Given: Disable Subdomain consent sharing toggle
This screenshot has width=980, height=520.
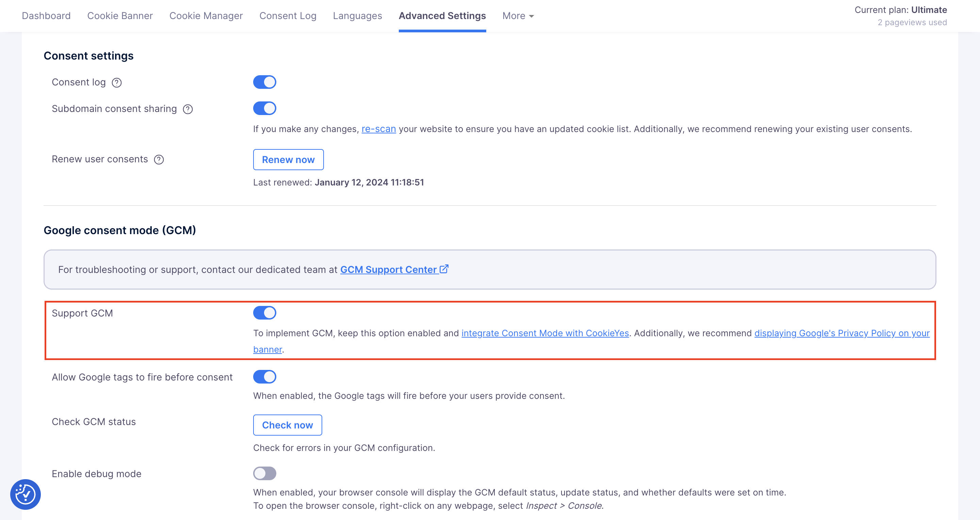Looking at the screenshot, I should click(264, 109).
